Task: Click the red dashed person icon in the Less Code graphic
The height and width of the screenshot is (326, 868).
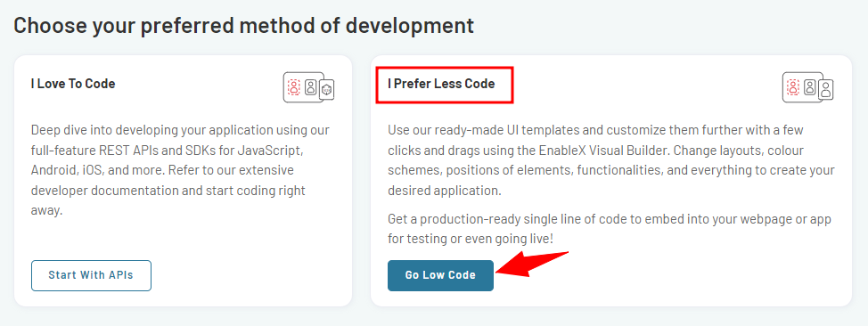Action: 793,87
